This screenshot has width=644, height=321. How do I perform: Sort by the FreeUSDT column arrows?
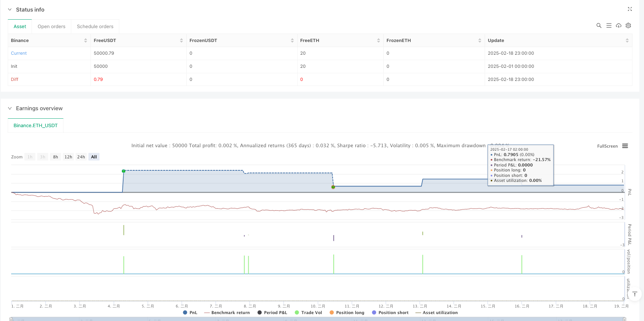tap(181, 40)
